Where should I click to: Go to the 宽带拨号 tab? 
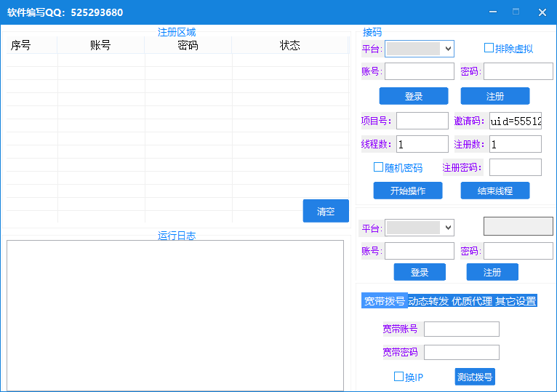tap(385, 301)
